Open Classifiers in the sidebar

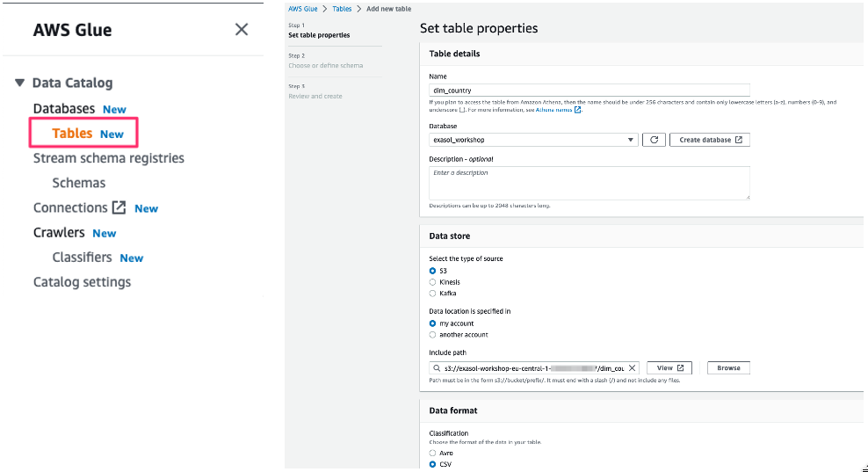point(82,258)
